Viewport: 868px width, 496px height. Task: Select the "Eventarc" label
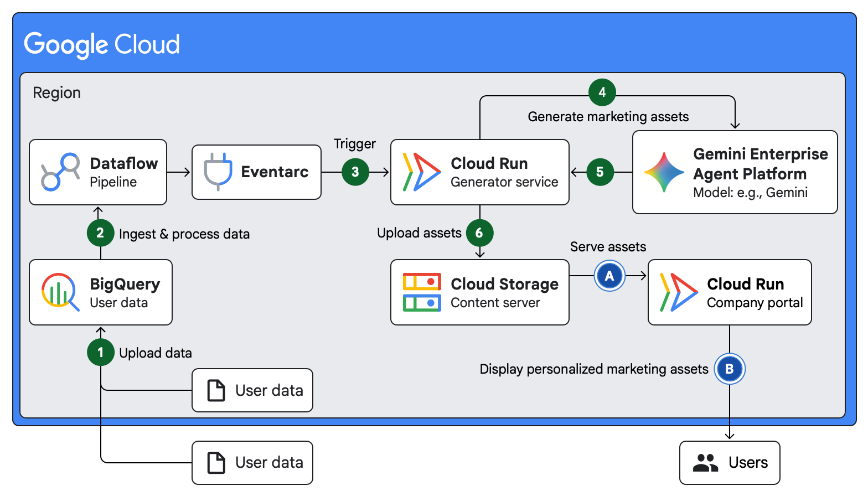pyautogui.click(x=275, y=172)
